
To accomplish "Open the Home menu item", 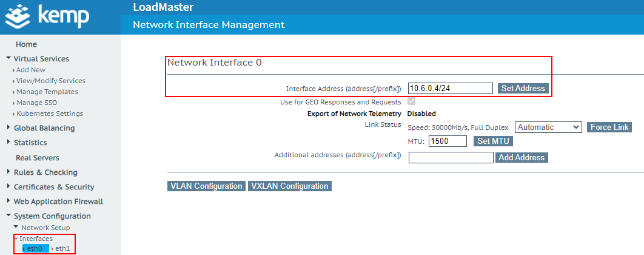I will click(x=26, y=44).
